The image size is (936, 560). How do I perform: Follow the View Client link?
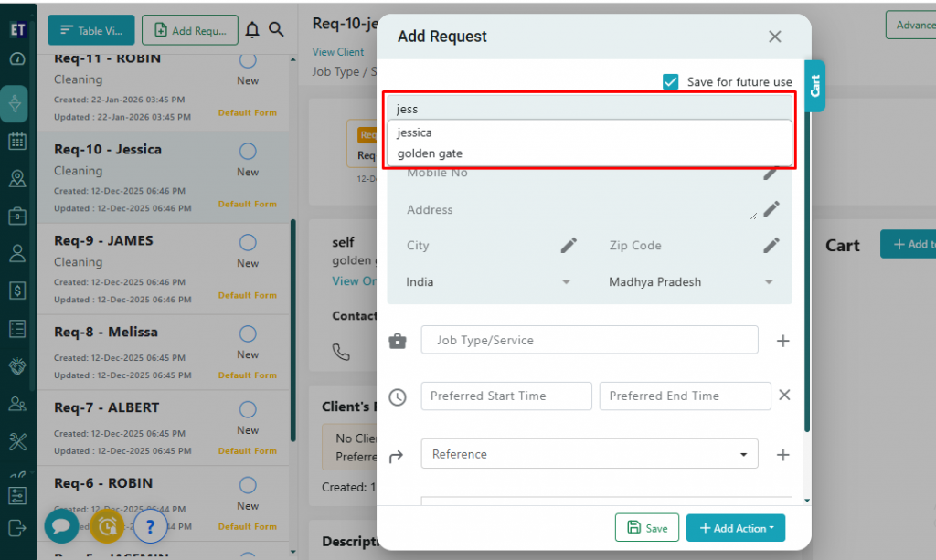click(338, 52)
